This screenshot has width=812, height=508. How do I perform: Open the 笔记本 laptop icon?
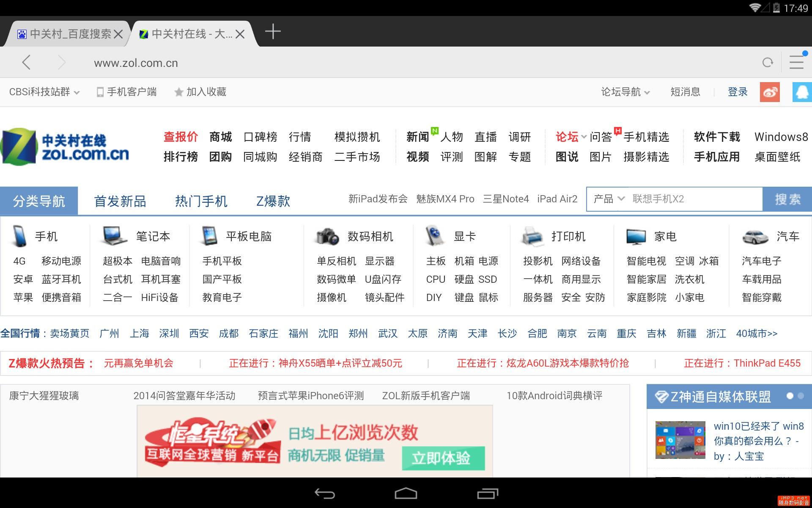click(113, 236)
